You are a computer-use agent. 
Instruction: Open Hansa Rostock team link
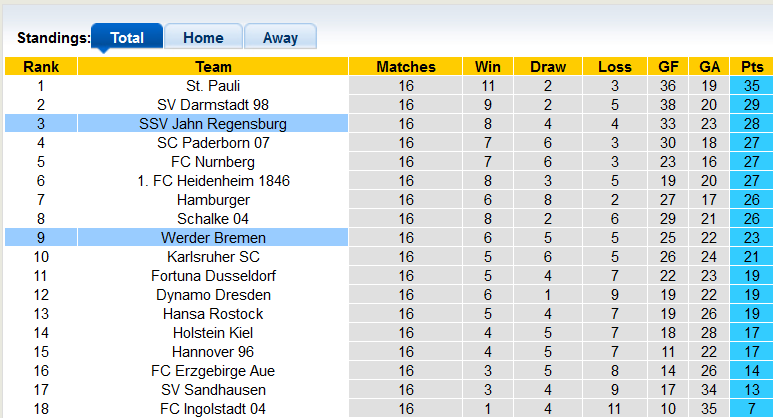[213, 314]
